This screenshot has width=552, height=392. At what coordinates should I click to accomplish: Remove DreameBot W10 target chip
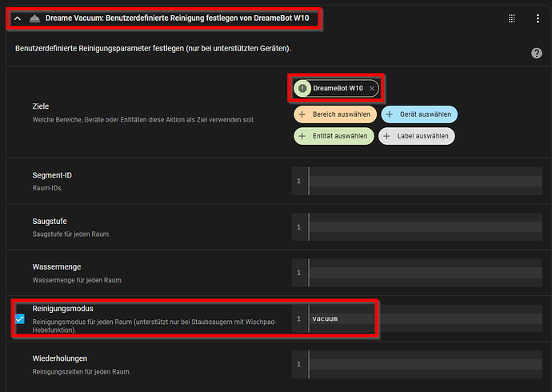click(x=372, y=88)
